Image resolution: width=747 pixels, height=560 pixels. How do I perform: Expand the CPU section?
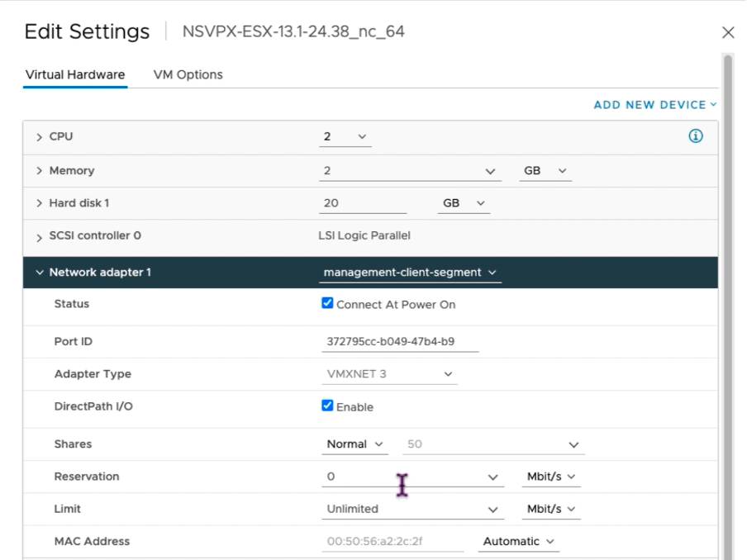[39, 137]
